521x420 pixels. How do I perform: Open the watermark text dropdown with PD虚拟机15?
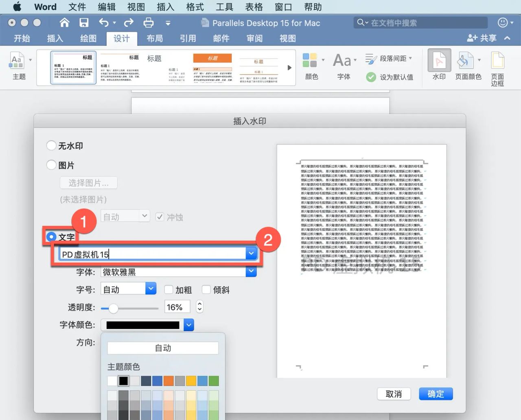click(251, 253)
